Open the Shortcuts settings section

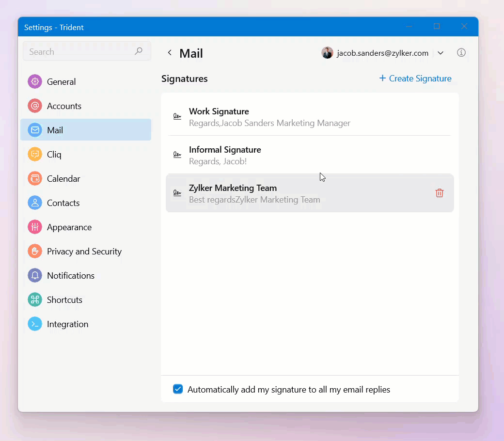[64, 299]
